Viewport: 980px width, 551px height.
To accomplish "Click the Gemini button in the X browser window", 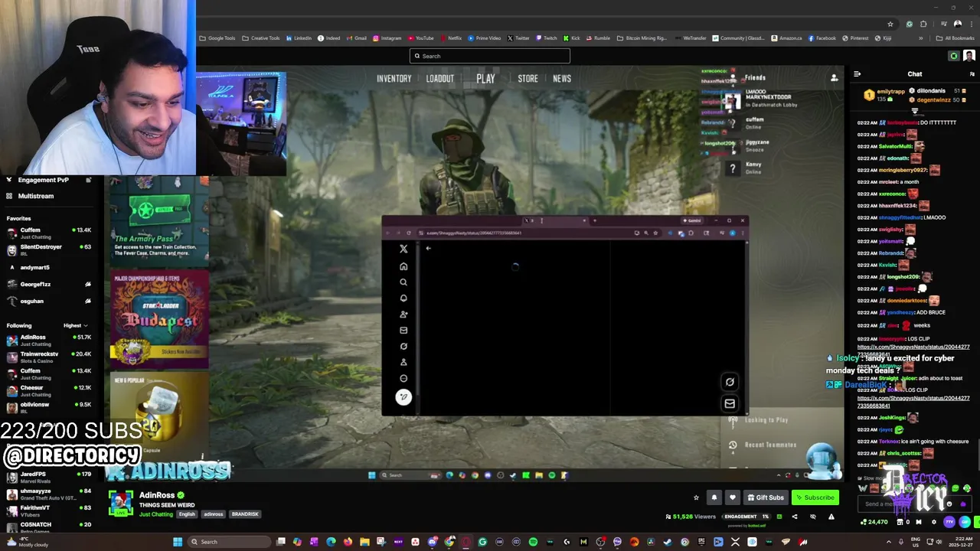I will click(693, 220).
